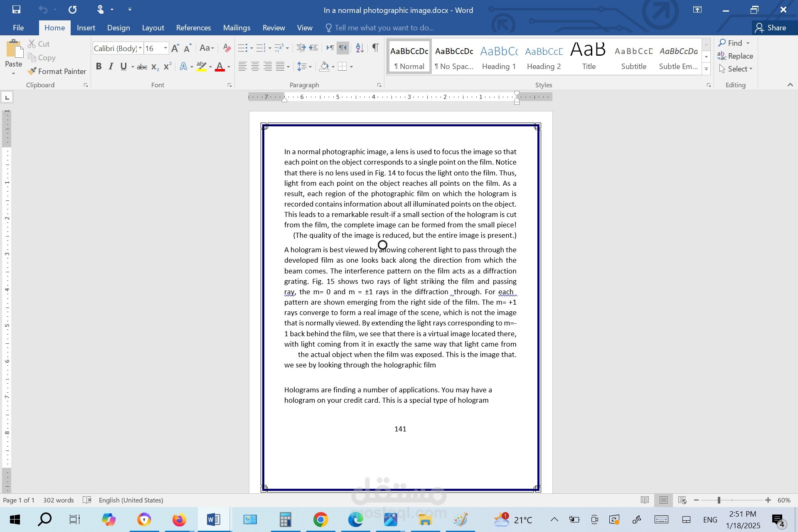Toggle Bold formatting
This screenshot has width=798, height=532.
click(99, 66)
